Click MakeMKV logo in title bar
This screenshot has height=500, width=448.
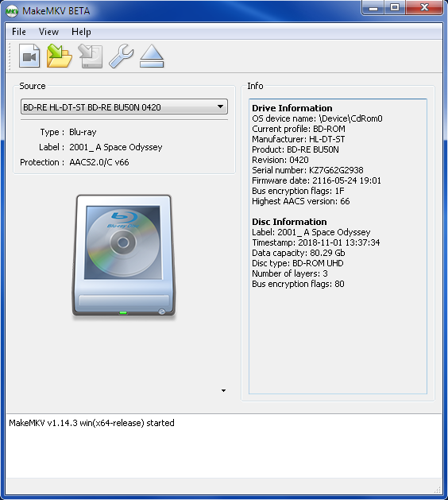[x=12, y=11]
